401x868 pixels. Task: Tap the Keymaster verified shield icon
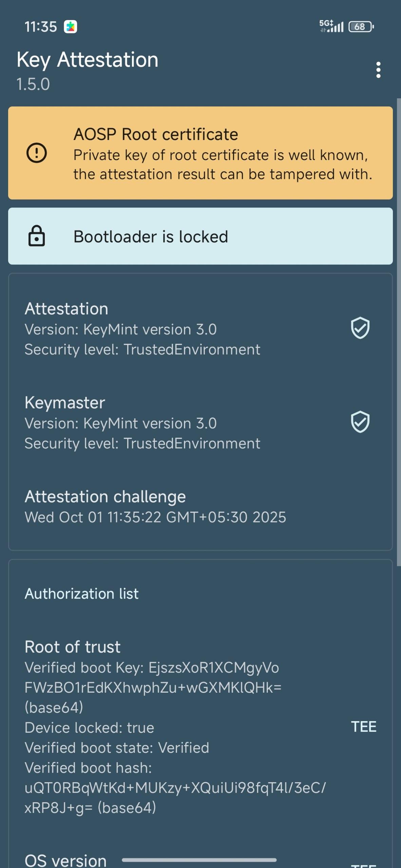[x=360, y=422]
